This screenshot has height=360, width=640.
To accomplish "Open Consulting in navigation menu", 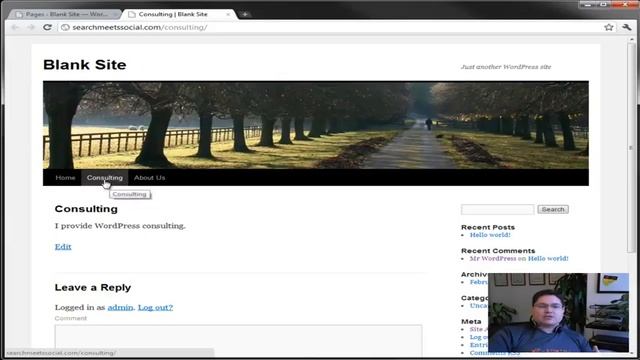I will pos(104,178).
